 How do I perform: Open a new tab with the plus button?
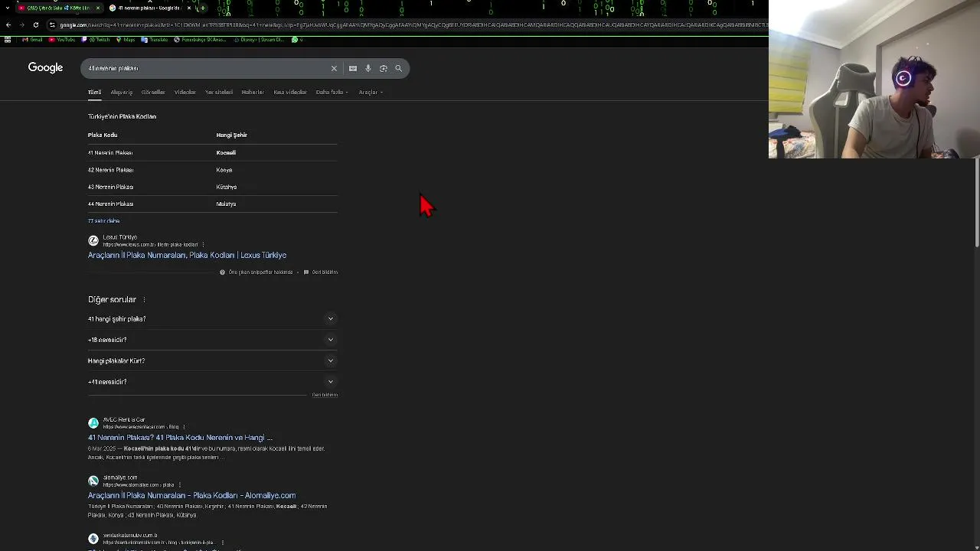[202, 8]
